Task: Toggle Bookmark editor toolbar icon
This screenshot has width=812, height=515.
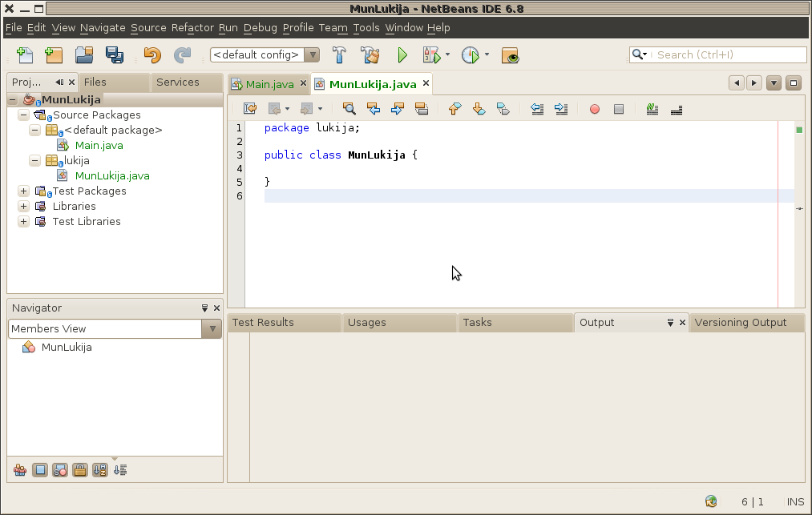Action: (x=503, y=109)
